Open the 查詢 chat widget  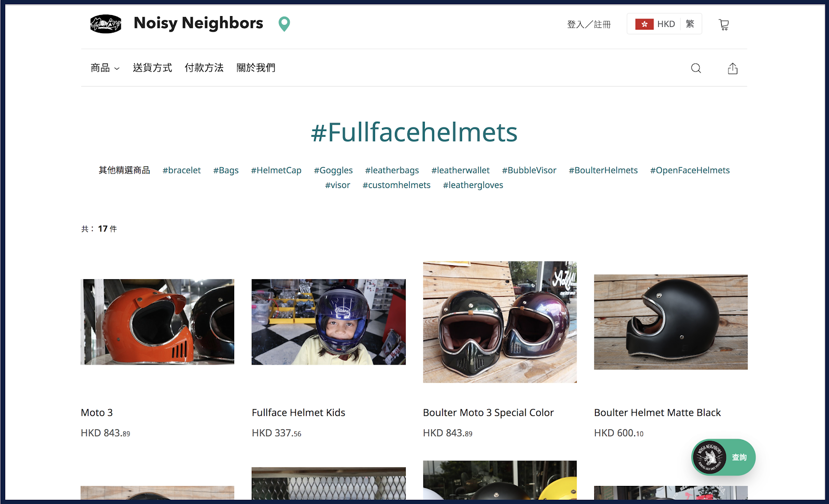coord(723,457)
